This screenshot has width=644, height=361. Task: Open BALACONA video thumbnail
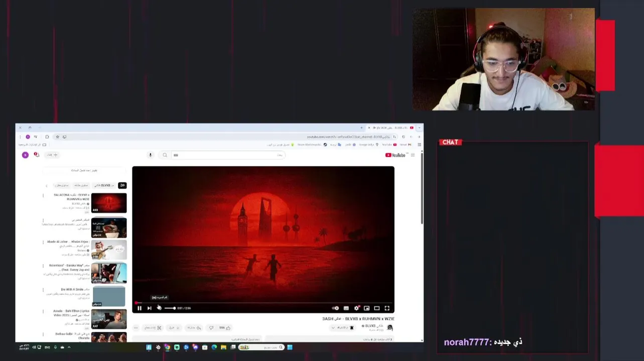[x=109, y=203]
